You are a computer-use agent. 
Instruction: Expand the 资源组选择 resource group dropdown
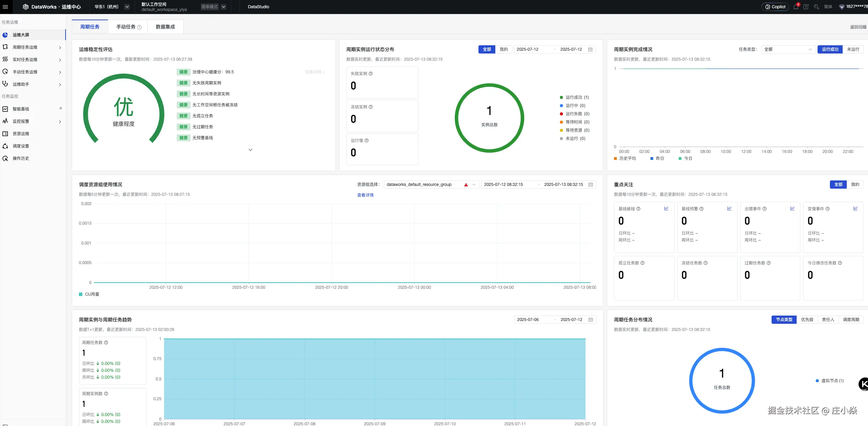click(474, 185)
